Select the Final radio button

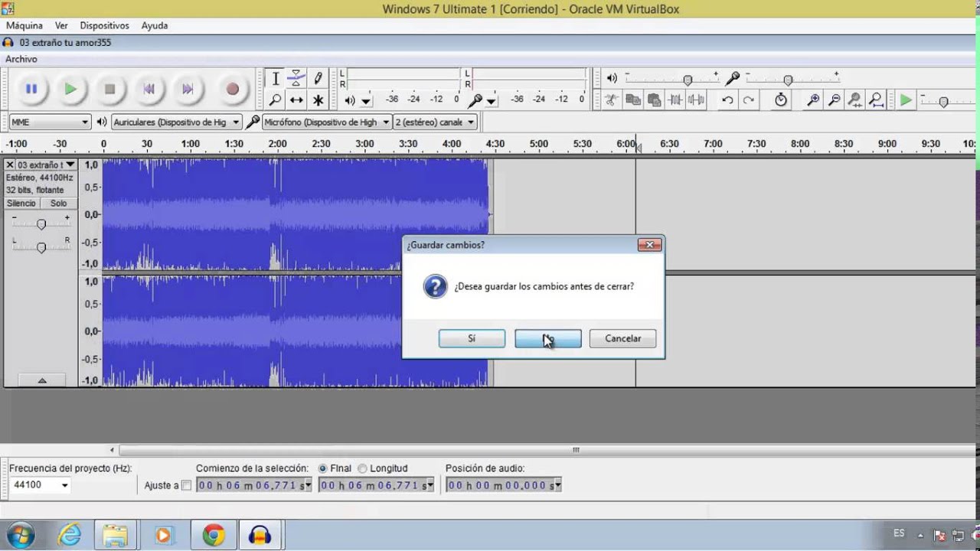coord(322,468)
